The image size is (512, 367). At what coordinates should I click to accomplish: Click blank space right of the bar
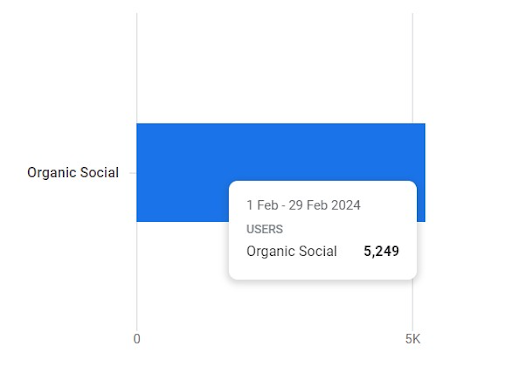(467, 172)
